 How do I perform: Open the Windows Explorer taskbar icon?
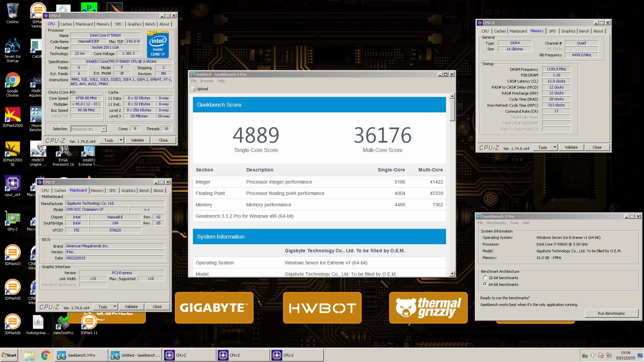(29, 355)
